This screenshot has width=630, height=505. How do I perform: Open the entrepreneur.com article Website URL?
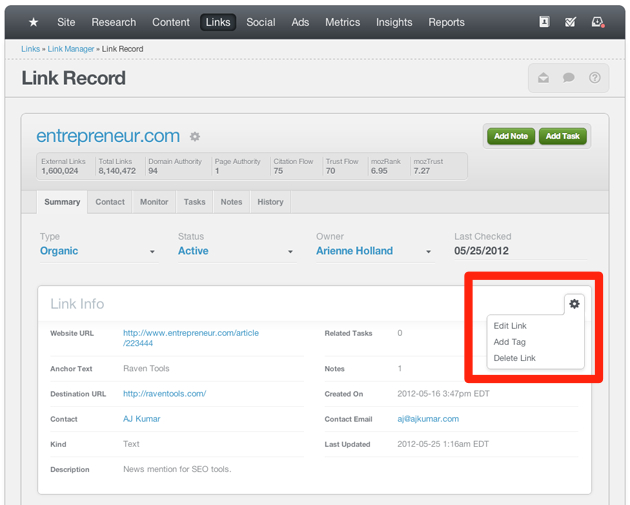tap(191, 338)
